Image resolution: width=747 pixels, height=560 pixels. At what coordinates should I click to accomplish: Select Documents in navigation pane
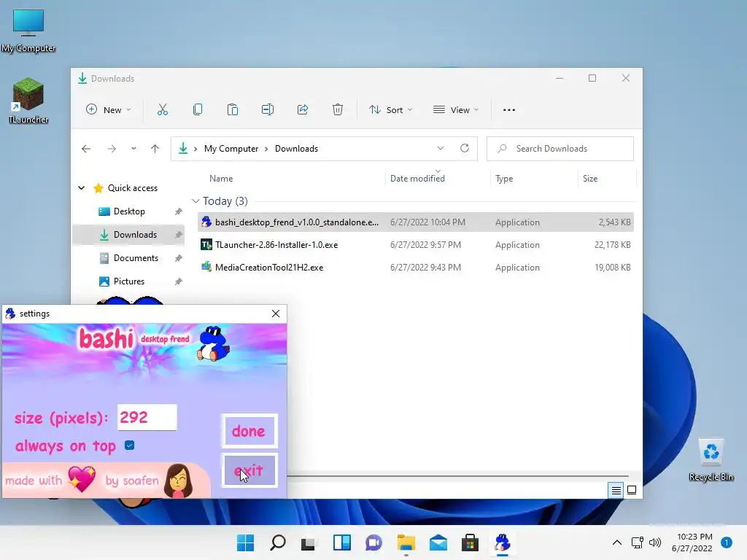[x=129, y=258]
